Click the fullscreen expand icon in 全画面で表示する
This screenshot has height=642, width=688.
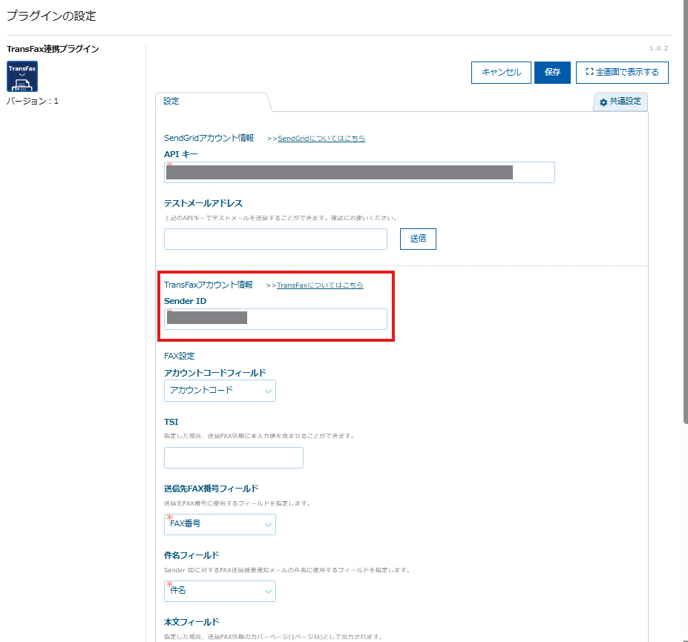pyautogui.click(x=589, y=72)
